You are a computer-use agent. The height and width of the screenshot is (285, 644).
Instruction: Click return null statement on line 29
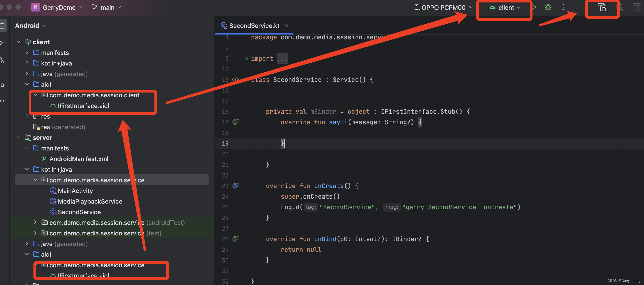coord(301,249)
